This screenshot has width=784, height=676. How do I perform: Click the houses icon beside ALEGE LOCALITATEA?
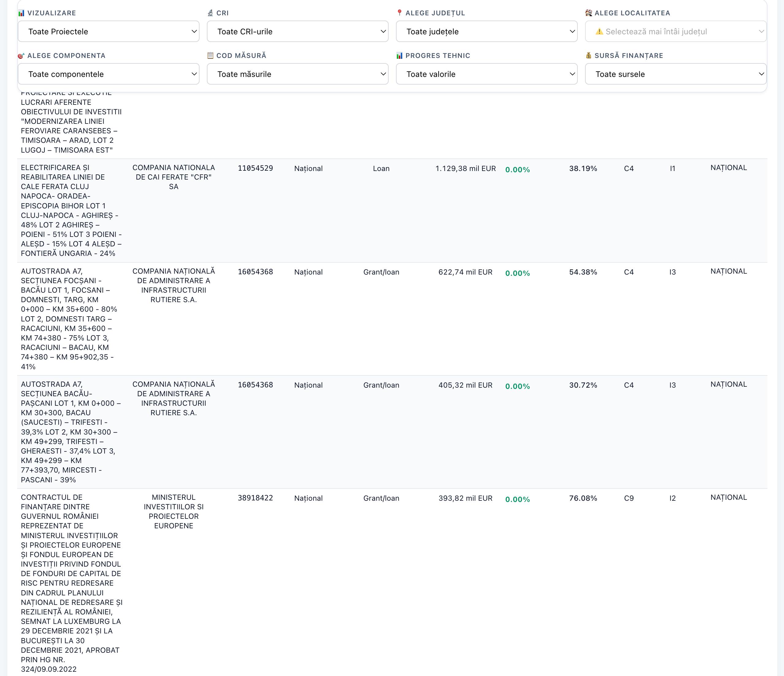pyautogui.click(x=588, y=13)
